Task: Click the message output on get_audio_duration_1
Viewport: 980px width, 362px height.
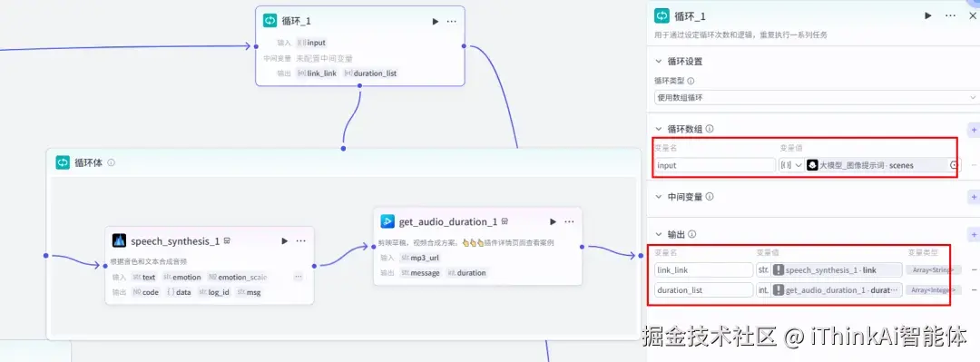Action: 421,272
